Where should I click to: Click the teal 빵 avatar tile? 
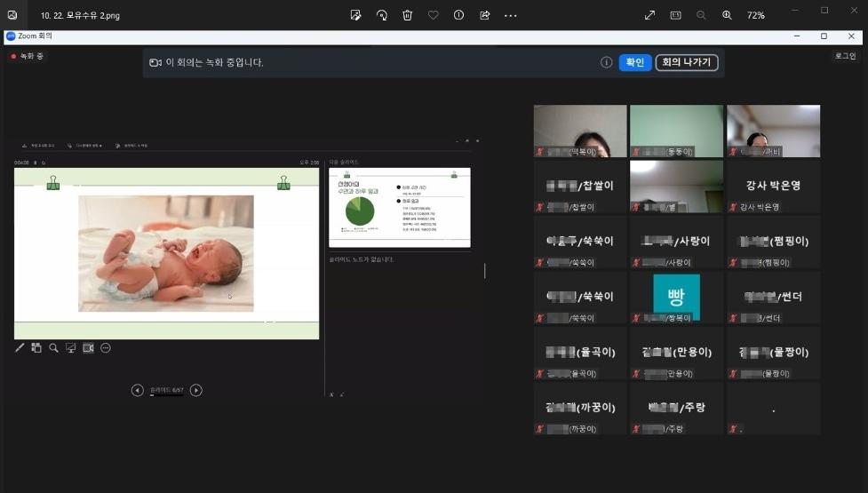tap(676, 297)
